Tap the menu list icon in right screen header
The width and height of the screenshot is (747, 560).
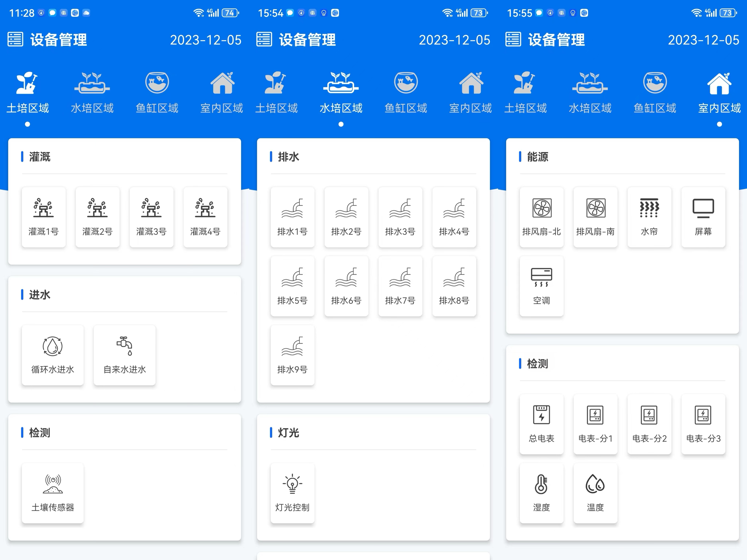[x=513, y=40]
